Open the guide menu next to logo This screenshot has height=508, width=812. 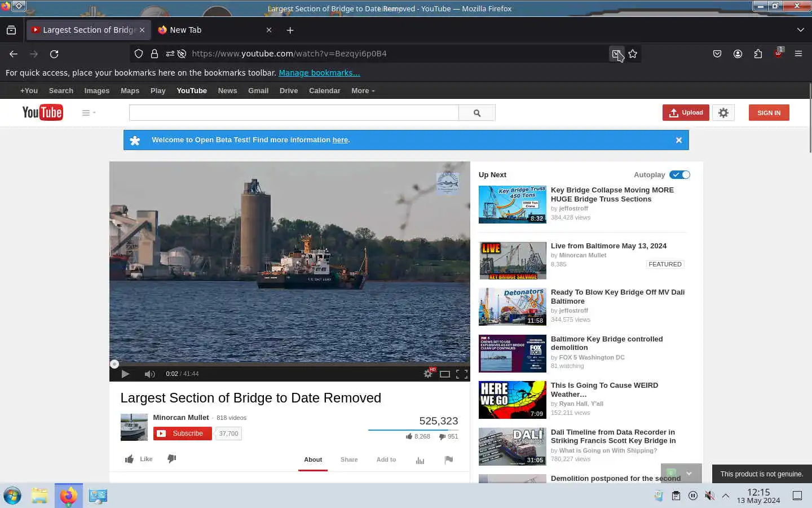click(89, 113)
